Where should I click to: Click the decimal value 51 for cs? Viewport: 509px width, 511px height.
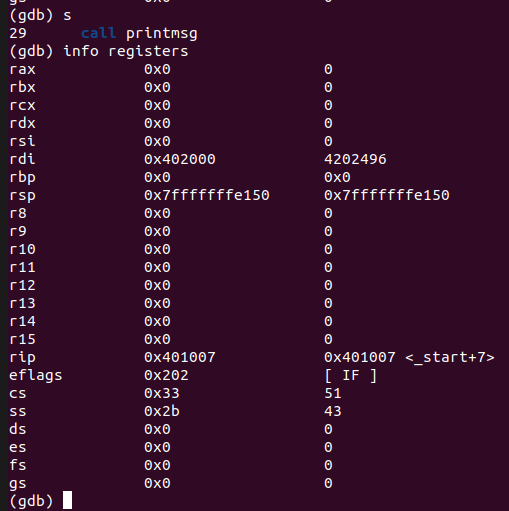tap(333, 393)
